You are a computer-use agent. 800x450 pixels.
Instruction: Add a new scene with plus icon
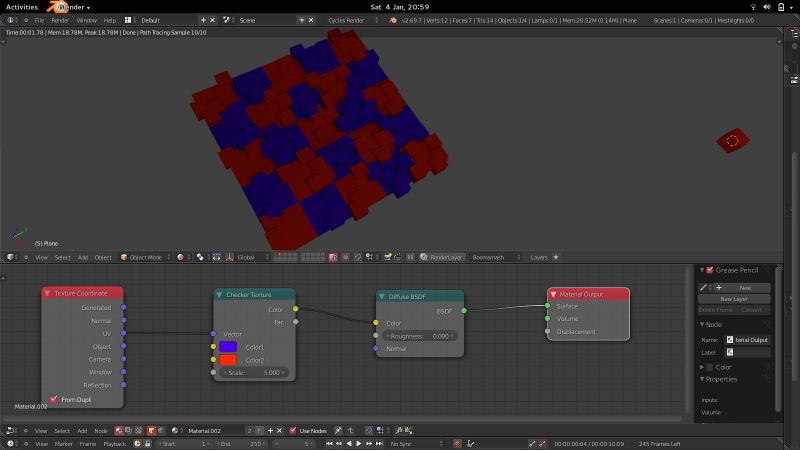point(302,20)
